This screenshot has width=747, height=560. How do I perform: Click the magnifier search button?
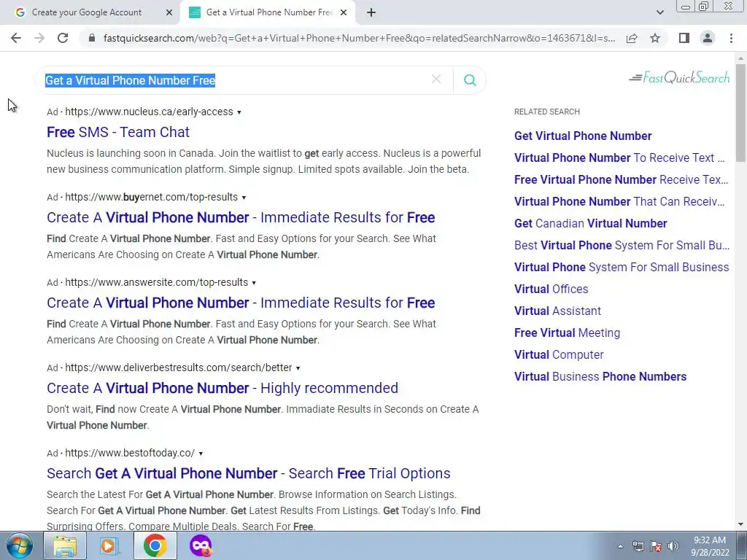(x=470, y=80)
